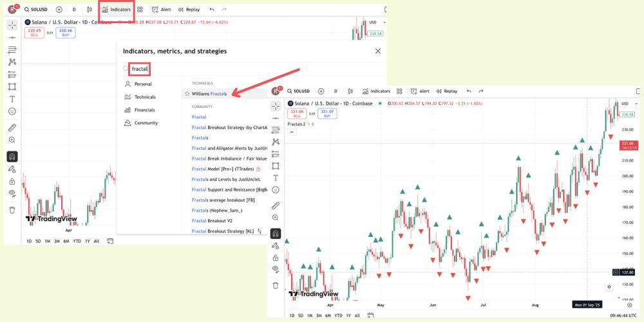Select Williams Fractals from Technicals results
644x322 pixels.
[209, 93]
